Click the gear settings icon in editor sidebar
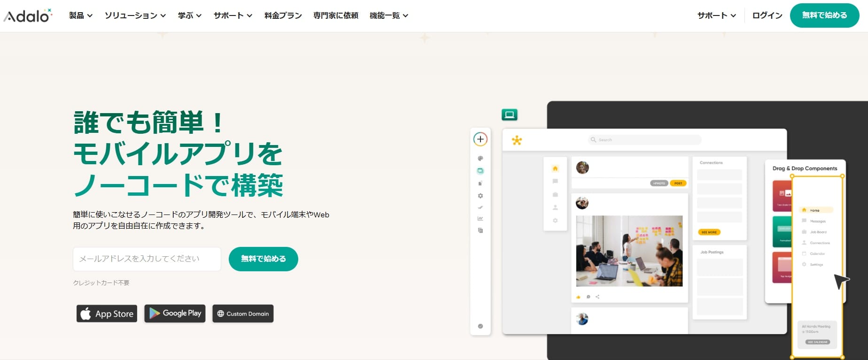868x360 pixels. pos(480,196)
